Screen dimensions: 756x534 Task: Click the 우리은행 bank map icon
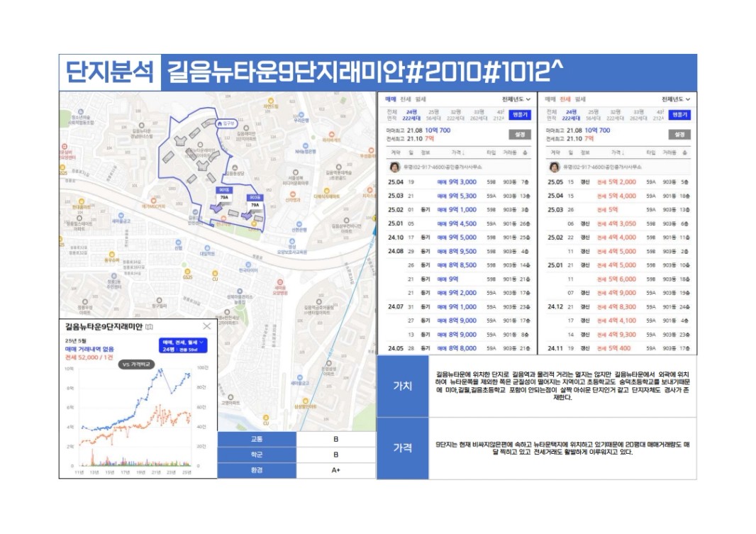click(301, 116)
